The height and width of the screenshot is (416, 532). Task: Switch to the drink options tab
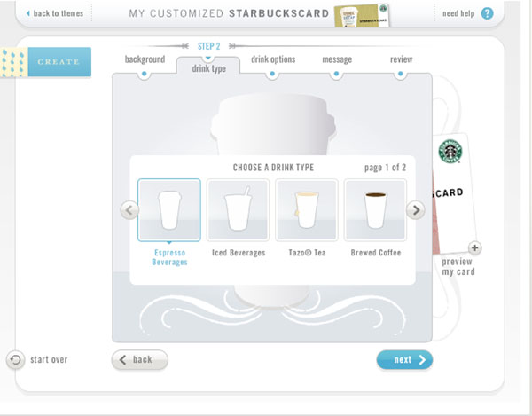click(x=273, y=59)
